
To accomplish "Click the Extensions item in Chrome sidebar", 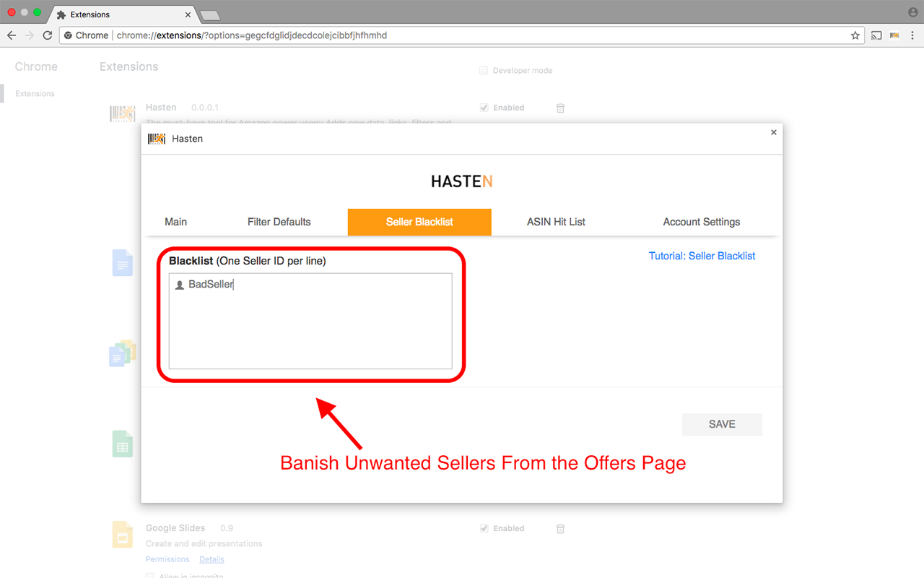I will coord(35,94).
